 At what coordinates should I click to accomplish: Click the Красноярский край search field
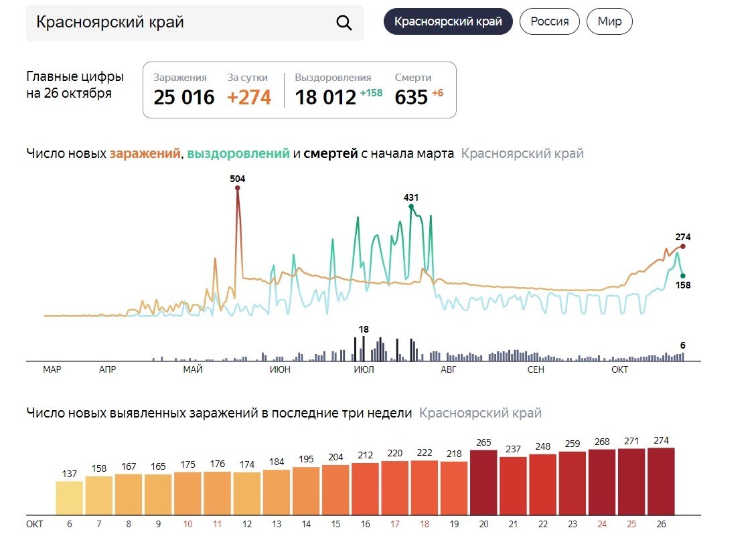point(181,23)
